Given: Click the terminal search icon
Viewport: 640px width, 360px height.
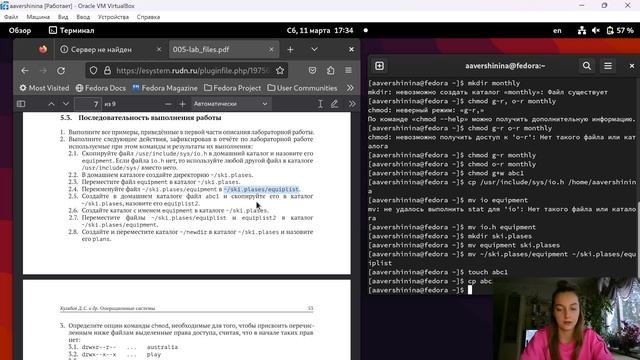Looking at the screenshot, I should point(587,66).
